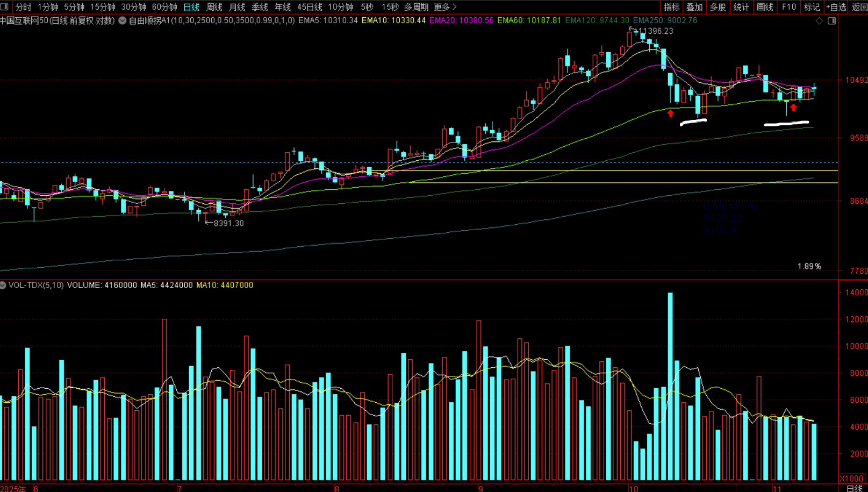This screenshot has width=868, height=492.
Task: Click the 2025年 date axis label
Action: point(13,489)
